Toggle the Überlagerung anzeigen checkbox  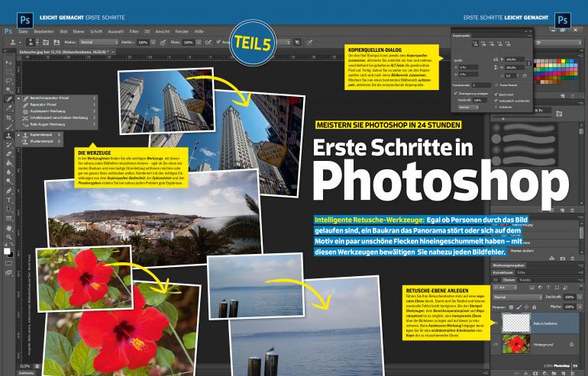tap(456, 93)
